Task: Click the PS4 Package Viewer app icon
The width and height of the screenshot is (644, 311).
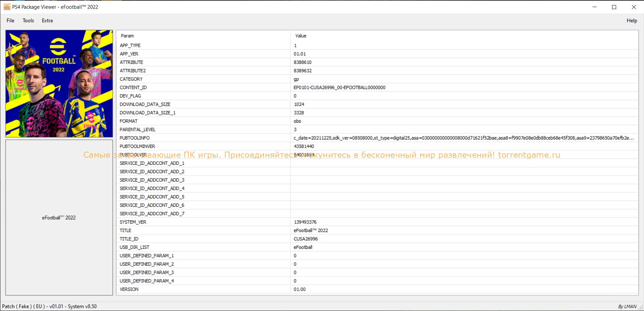Action: [7, 7]
